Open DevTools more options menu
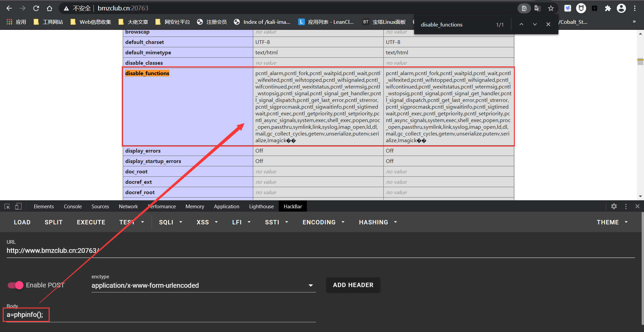 click(626, 206)
